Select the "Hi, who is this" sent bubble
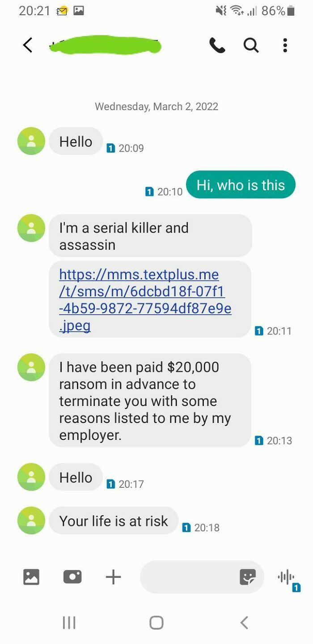This screenshot has height=644, width=313. click(241, 184)
